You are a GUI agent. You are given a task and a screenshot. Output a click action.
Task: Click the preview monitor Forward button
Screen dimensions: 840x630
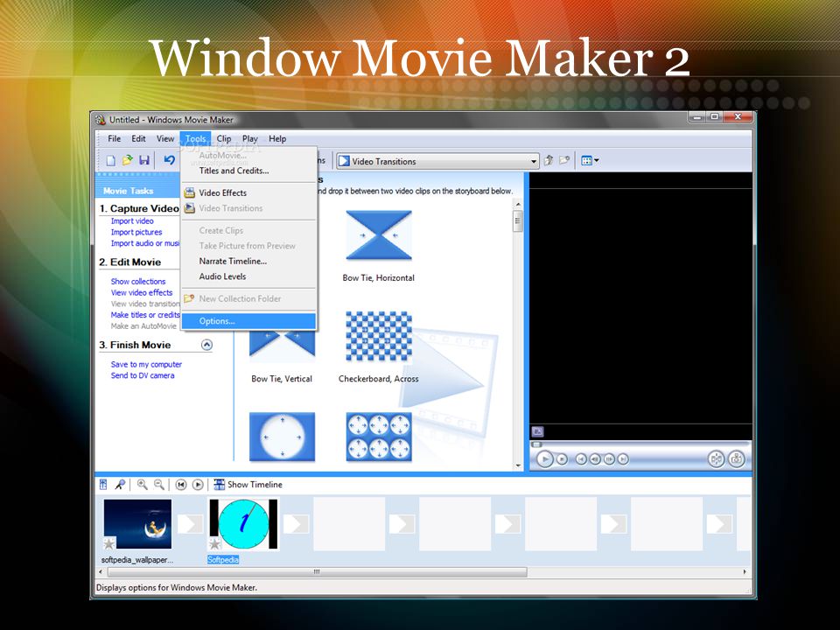click(x=622, y=459)
